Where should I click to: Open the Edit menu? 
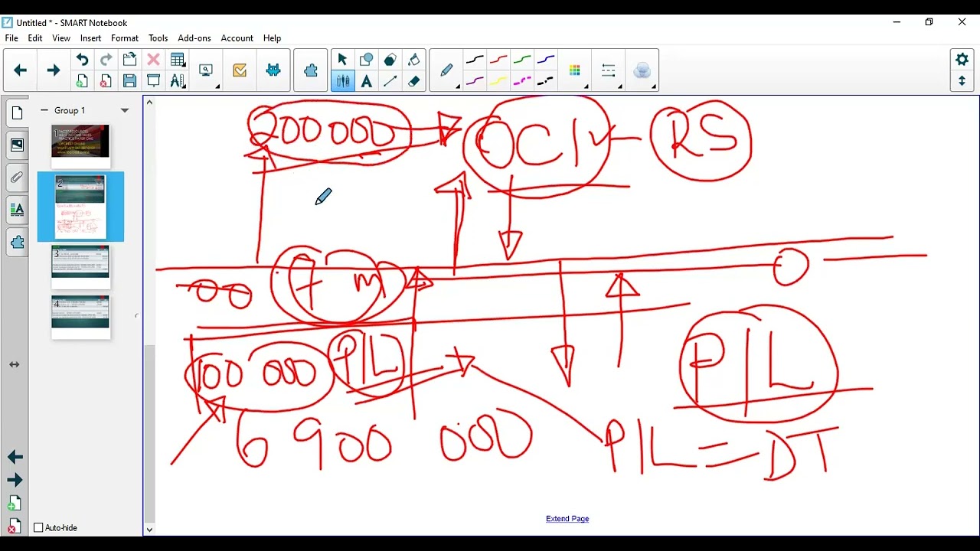click(x=35, y=38)
